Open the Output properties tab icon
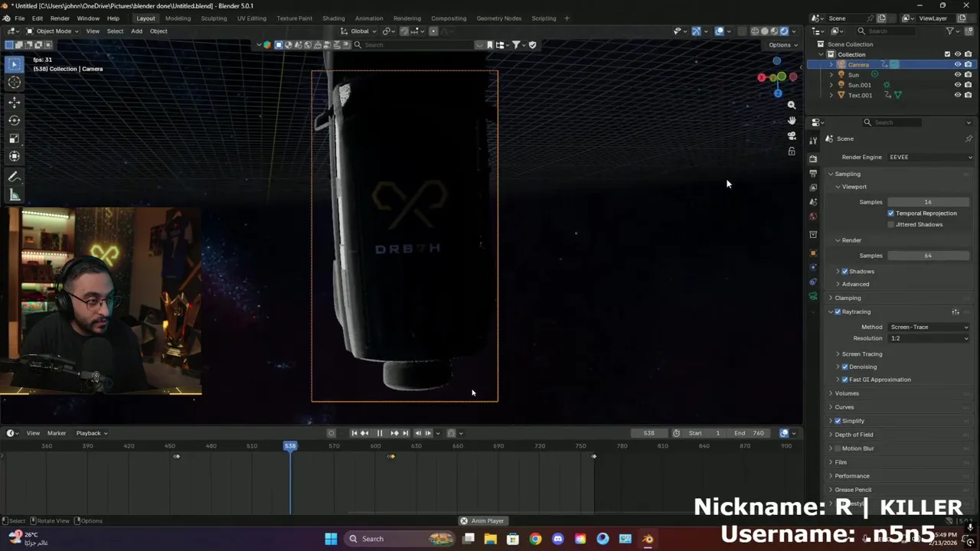The height and width of the screenshot is (551, 980). 813,174
